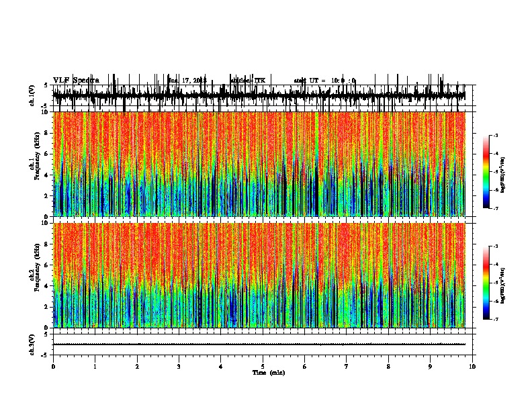Click the '-7' label on ch.2 color bar
Screen dimensions: 532x411
[495, 320]
